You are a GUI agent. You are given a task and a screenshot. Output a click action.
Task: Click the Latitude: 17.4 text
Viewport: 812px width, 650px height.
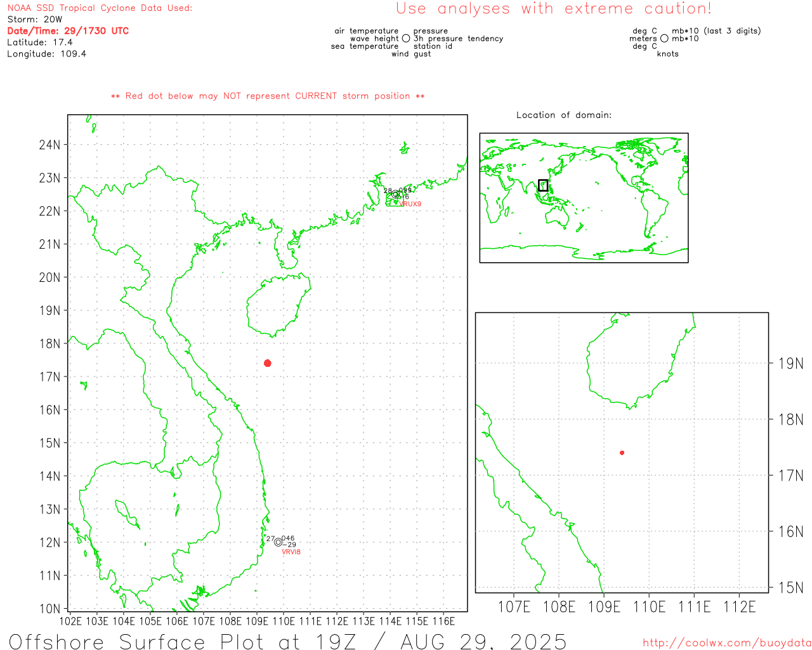[40, 43]
